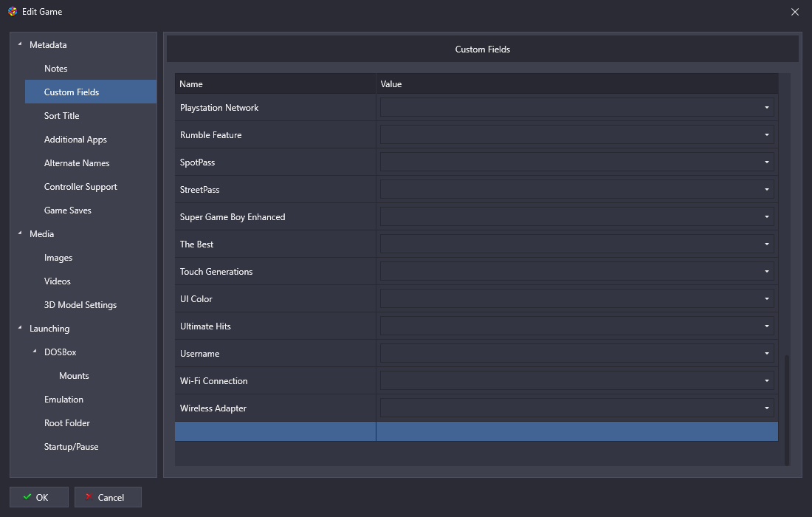This screenshot has height=517, width=812.
Task: Click the custom fields vertical scrollbar thumb
Action: pyautogui.click(x=787, y=410)
